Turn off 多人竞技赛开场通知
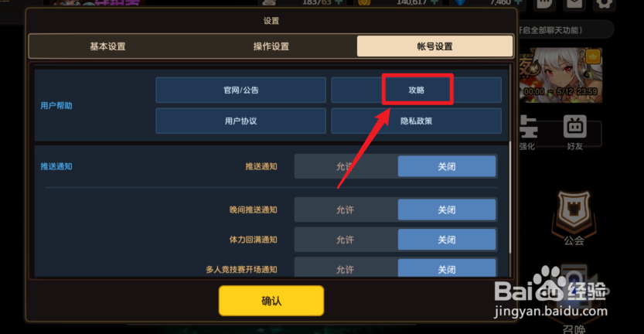The image size is (644, 334). tap(447, 268)
